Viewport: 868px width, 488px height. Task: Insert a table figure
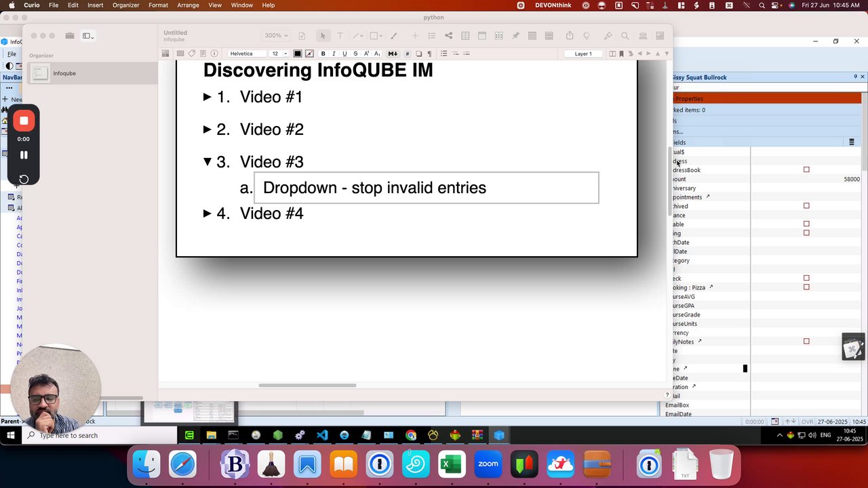click(465, 36)
